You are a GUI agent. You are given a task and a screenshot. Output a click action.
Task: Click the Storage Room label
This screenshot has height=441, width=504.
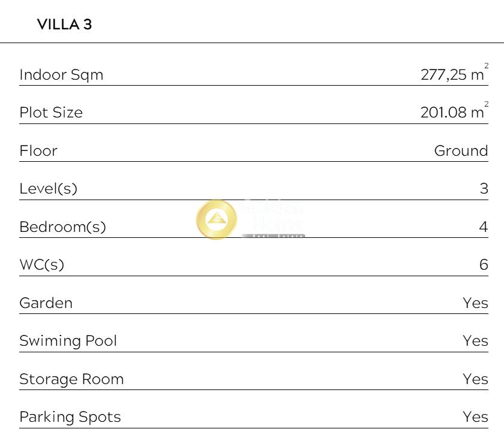point(71,379)
